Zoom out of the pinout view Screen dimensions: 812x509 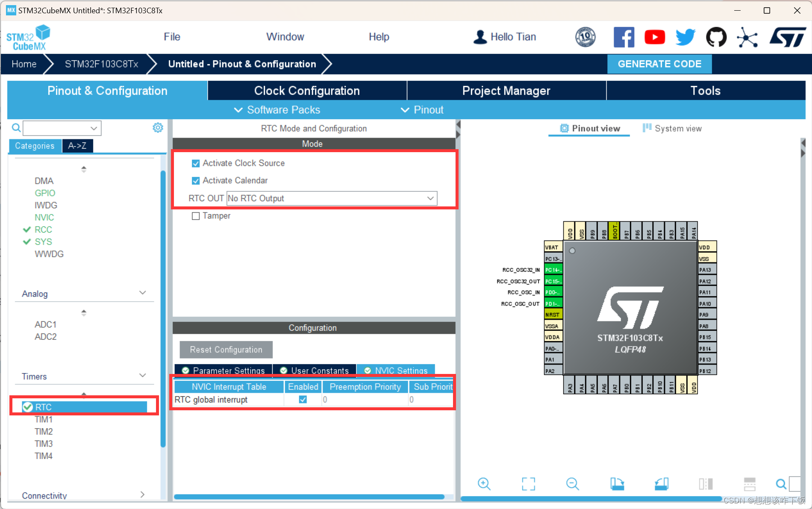click(x=573, y=484)
